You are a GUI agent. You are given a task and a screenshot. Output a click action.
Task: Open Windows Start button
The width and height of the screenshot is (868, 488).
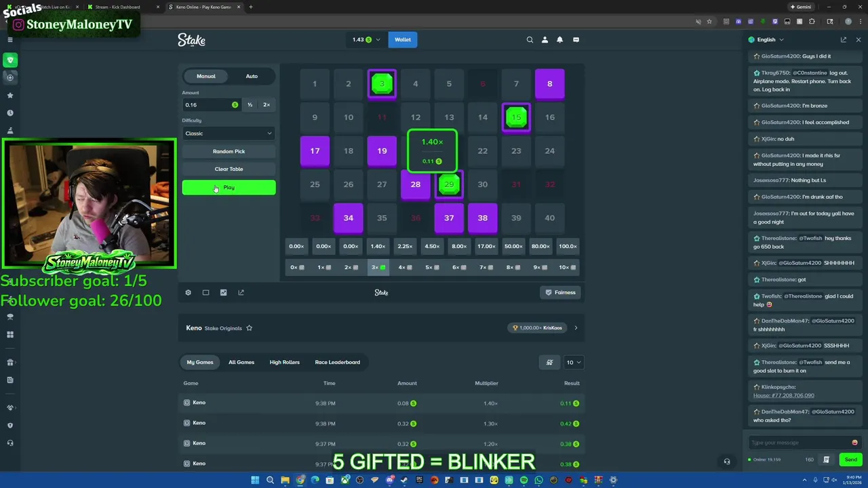(255, 480)
